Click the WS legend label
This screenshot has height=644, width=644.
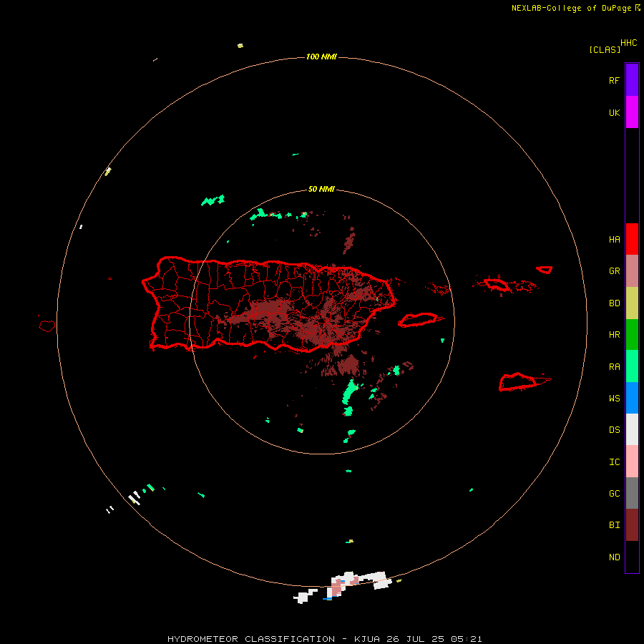tap(614, 399)
